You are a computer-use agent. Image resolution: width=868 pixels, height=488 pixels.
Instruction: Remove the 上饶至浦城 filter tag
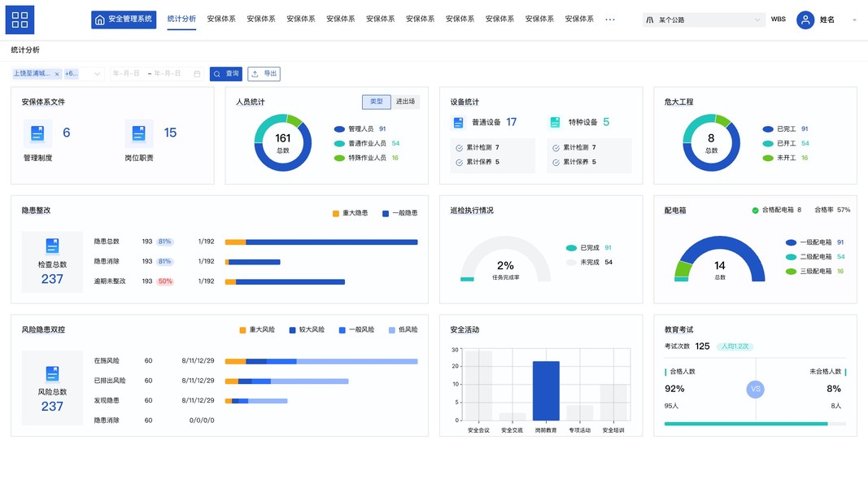point(57,74)
